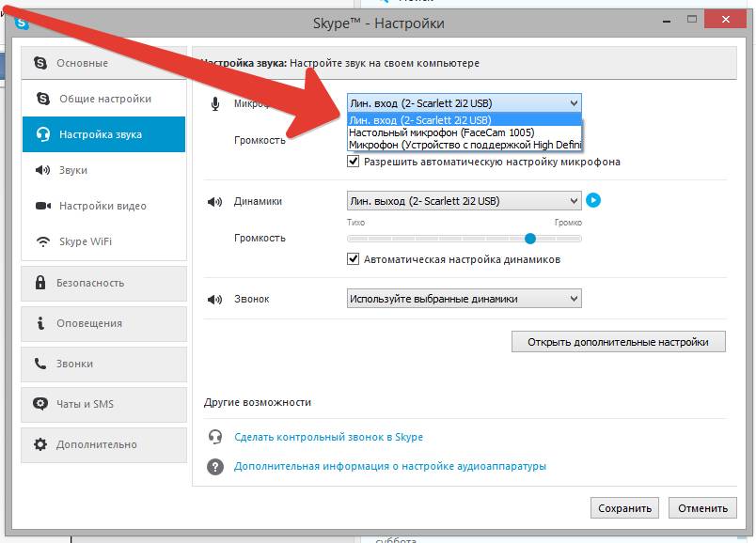Click the chat bubble icon beside Чаты и SMS
This screenshot has width=756, height=543.
(40, 403)
